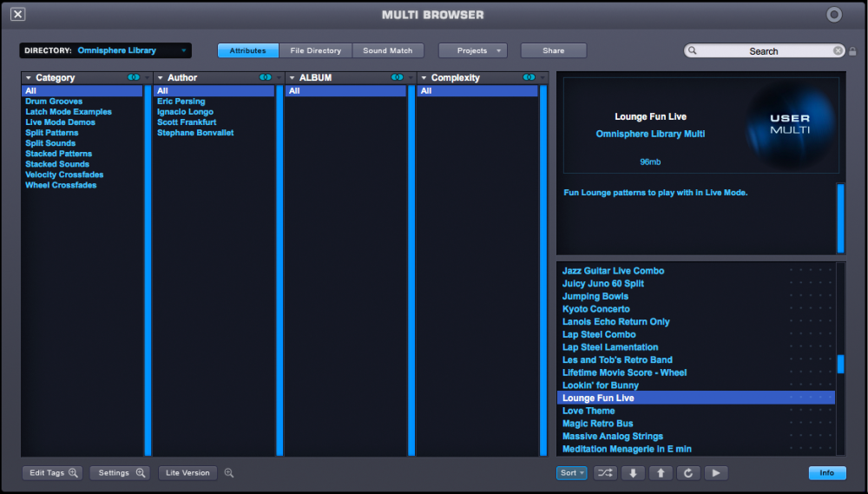Open the browser Settings button
Screen dimensions: 868x494
pyautogui.click(x=120, y=473)
